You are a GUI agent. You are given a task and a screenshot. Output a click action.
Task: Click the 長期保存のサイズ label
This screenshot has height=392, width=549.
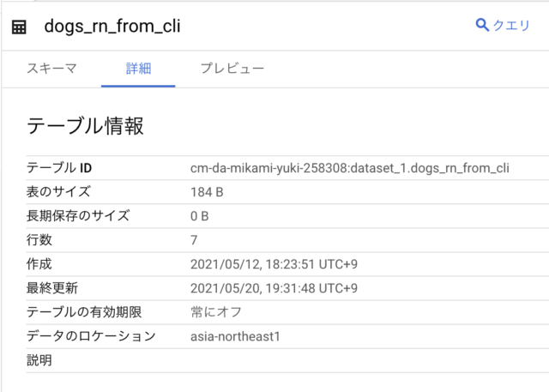78,216
